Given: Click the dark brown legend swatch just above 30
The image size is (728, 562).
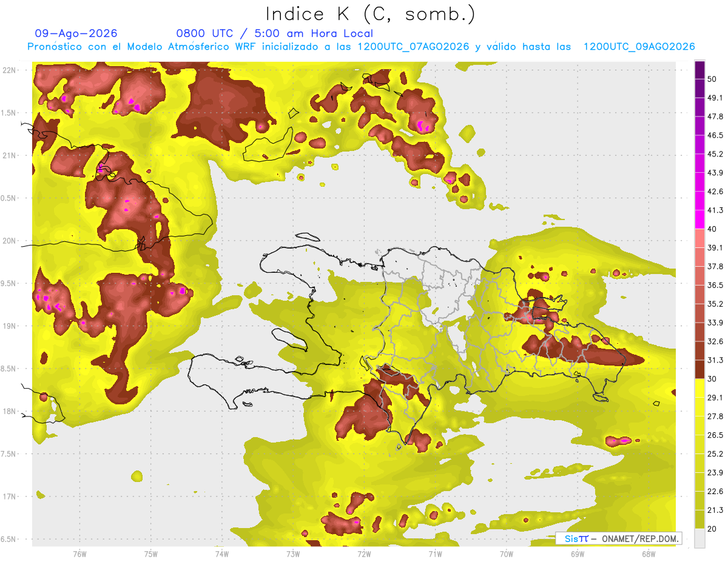Looking at the screenshot, I should (x=699, y=370).
